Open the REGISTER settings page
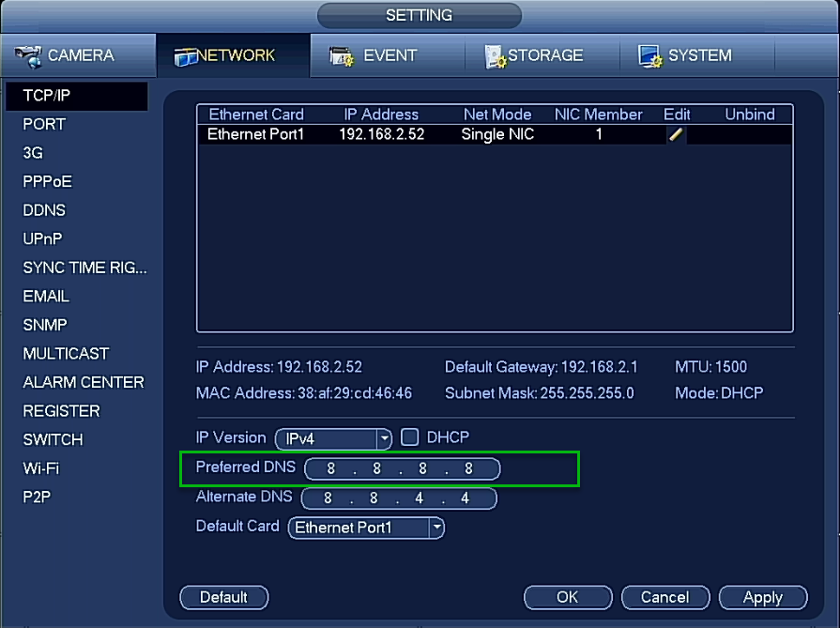This screenshot has width=840, height=628. [61, 411]
